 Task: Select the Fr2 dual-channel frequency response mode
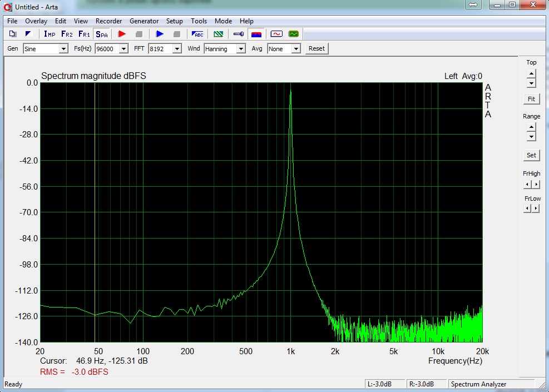coord(67,34)
